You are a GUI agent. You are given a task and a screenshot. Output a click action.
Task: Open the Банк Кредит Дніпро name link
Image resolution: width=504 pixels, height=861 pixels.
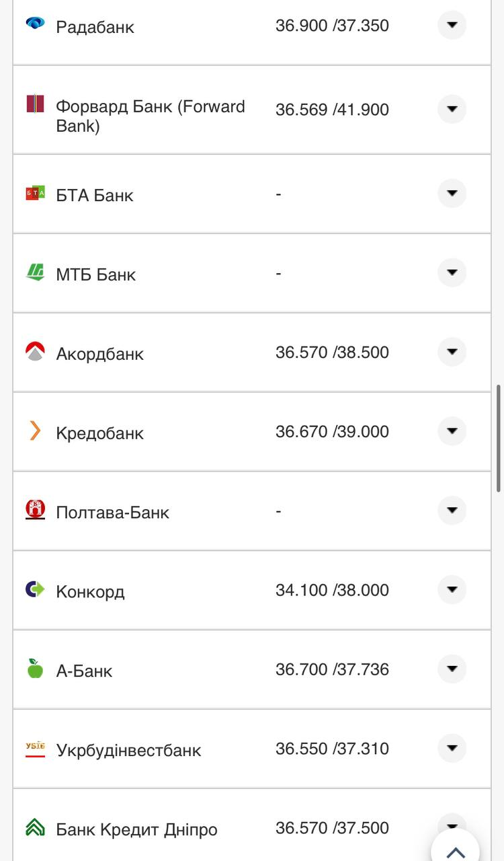[x=136, y=829]
